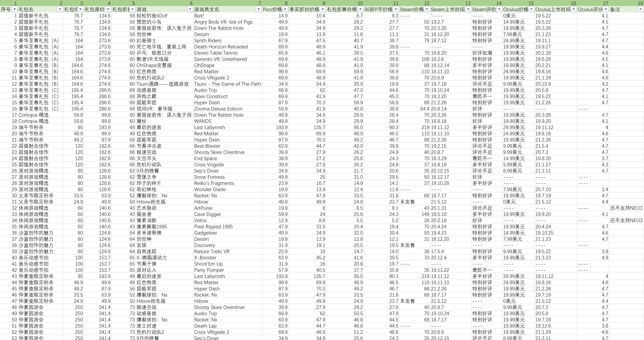Viewport: 644px width, 340px height.
Task: Select the 'Angry Birds VR: Isle of Pigs' cell
Action: point(228,22)
